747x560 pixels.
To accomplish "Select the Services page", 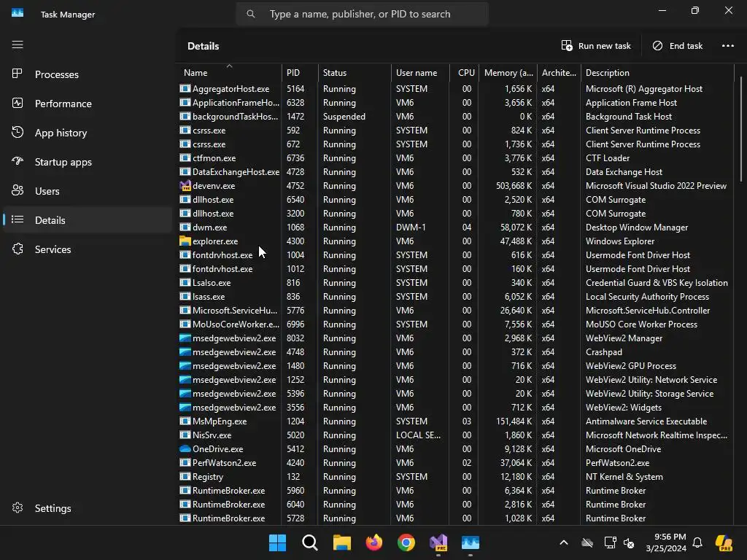I will [x=88, y=249].
